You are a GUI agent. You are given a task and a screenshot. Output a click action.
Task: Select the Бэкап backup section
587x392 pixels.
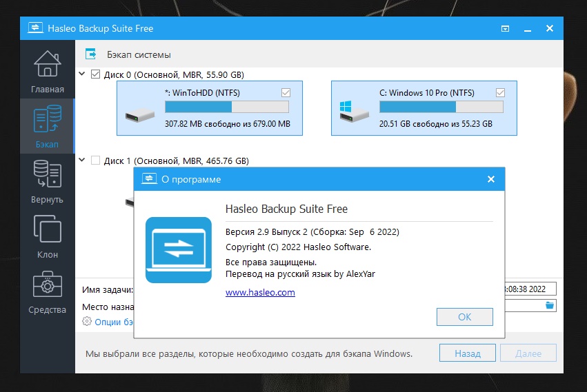click(47, 126)
